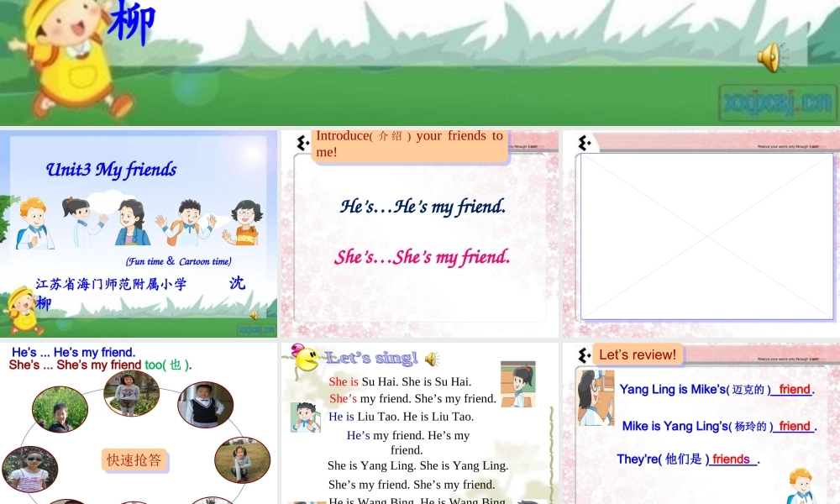Click the small speaker icon on Unit3 slide
The width and height of the screenshot is (840, 504).
pos(254,315)
